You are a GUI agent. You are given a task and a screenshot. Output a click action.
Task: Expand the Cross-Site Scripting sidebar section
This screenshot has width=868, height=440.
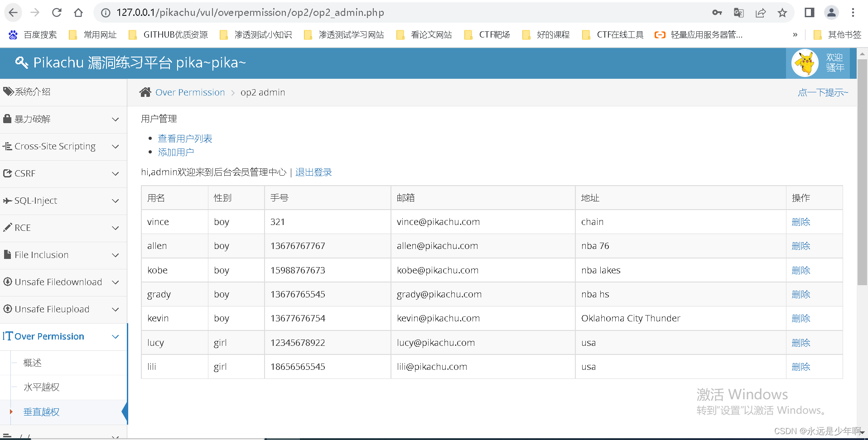point(63,147)
